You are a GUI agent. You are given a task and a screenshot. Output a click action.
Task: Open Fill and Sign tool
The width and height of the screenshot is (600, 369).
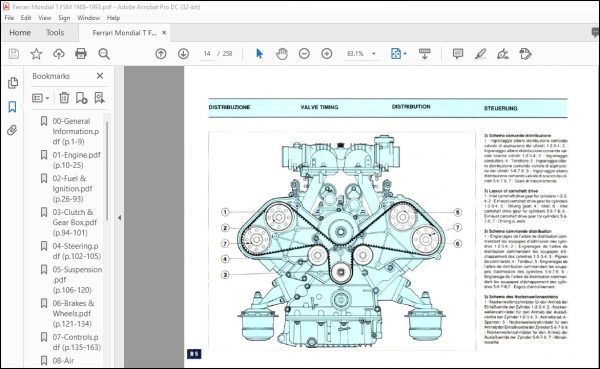point(502,54)
